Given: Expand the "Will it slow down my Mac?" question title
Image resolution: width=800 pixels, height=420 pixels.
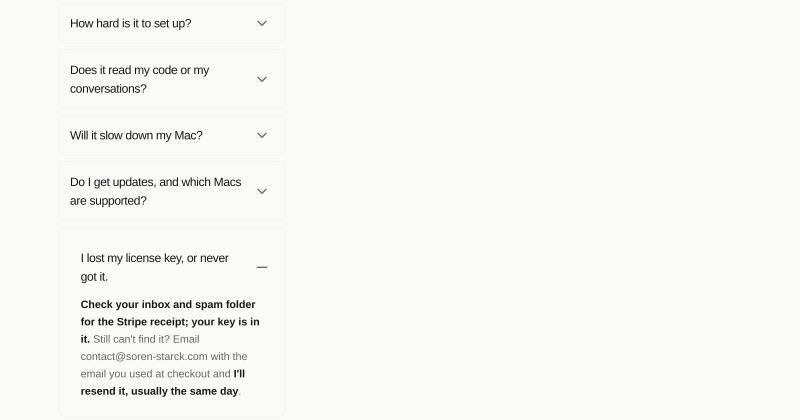Looking at the screenshot, I should pos(136,135).
